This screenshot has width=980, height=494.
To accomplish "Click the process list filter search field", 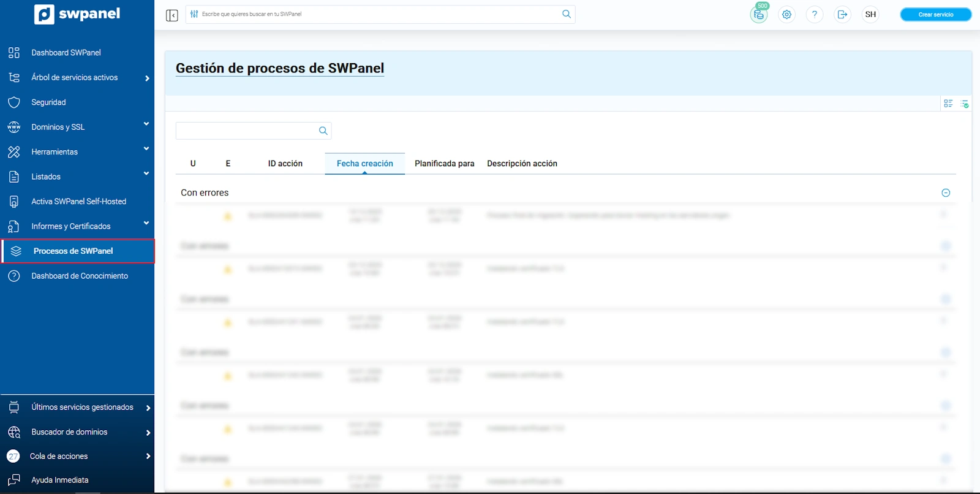I will click(x=246, y=131).
